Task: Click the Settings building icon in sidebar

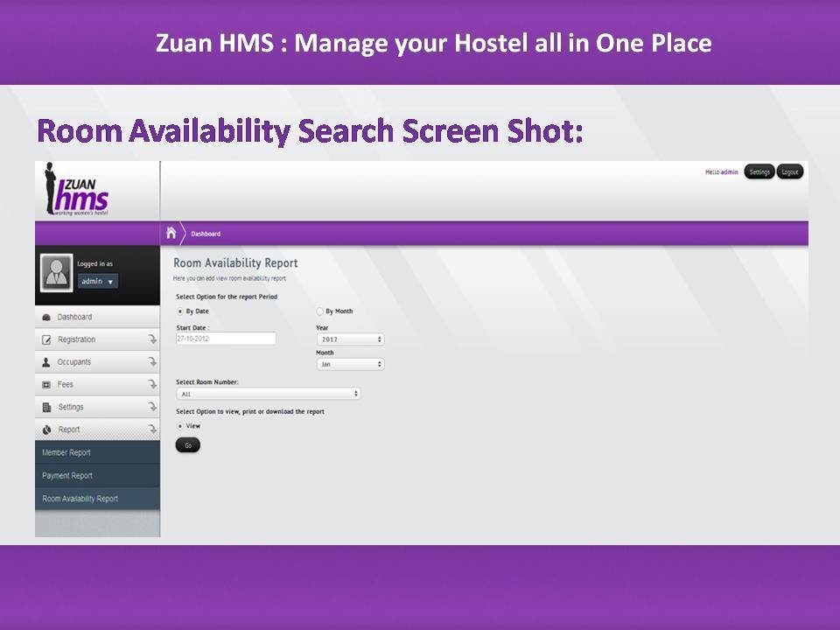Action: [x=46, y=407]
